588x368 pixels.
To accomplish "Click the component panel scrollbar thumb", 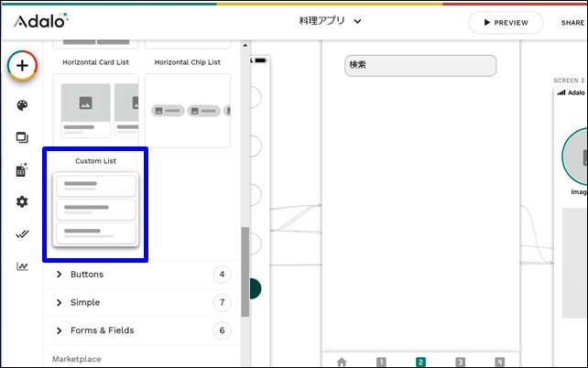I will 245,272.
